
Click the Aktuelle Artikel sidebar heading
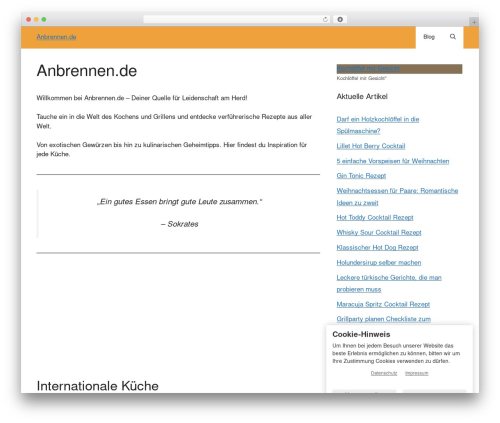coord(362,97)
